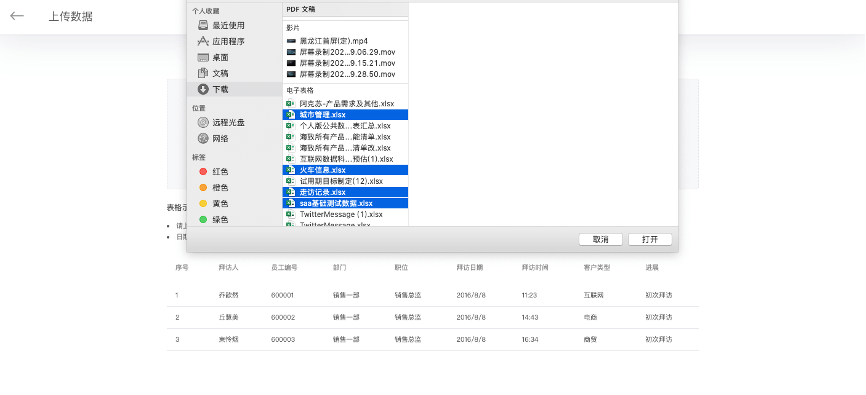Click employee number 600003 cell
This screenshot has width=866, height=395.
[283, 339]
